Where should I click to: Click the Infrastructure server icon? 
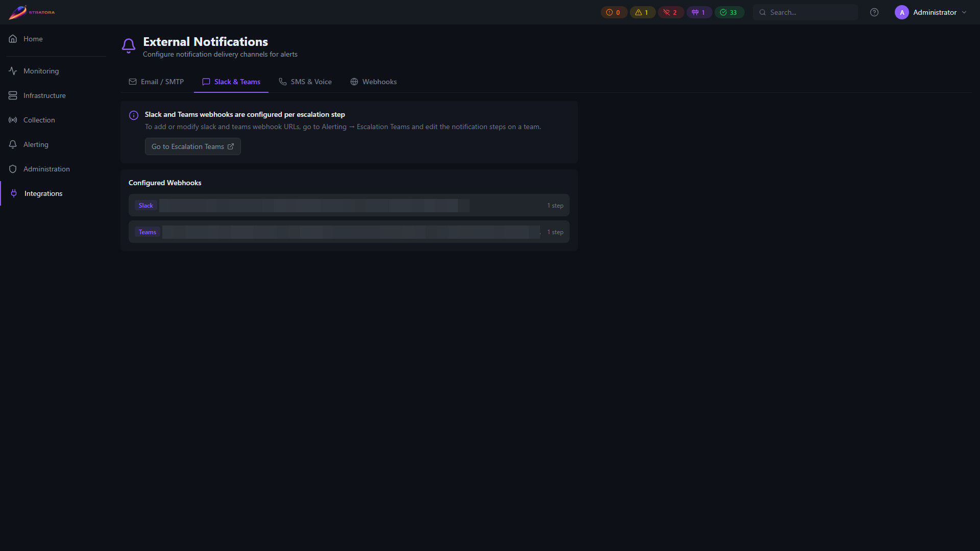point(13,95)
